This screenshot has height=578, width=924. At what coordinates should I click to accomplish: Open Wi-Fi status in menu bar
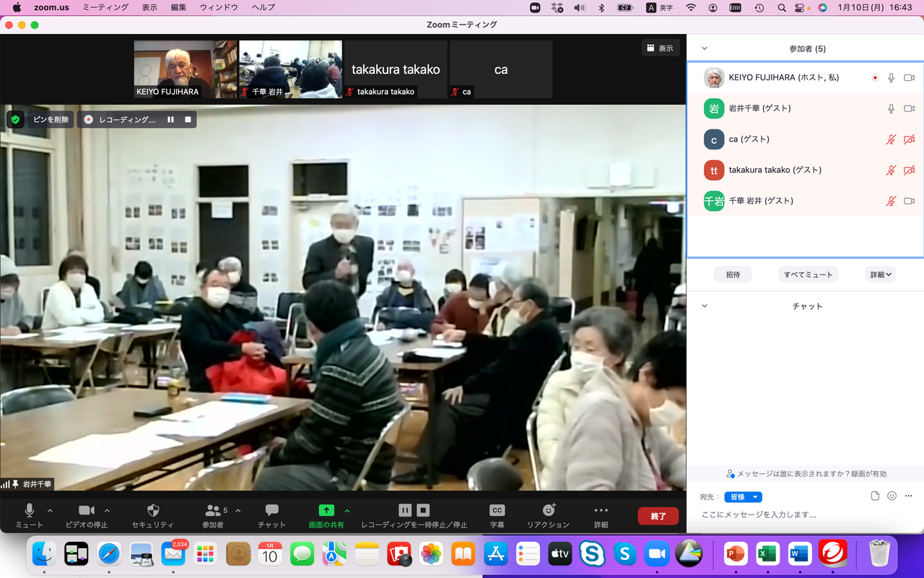tap(691, 7)
